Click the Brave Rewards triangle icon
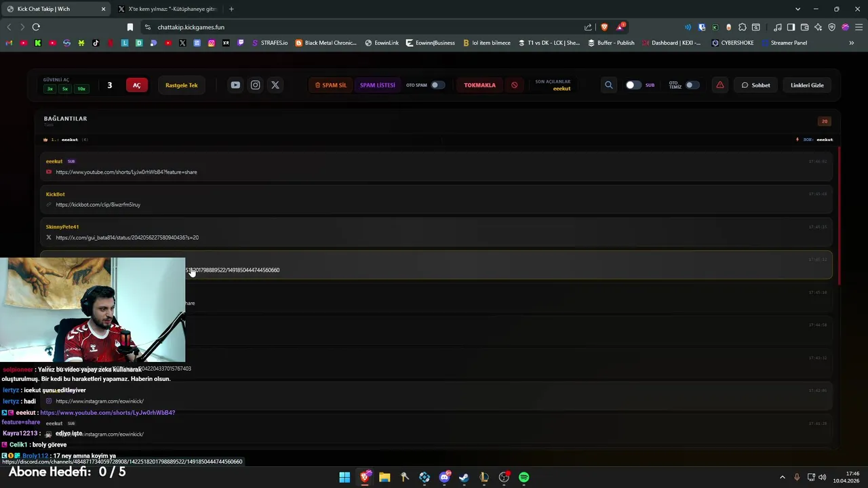Screen dimensions: 868x488 click(x=620, y=27)
